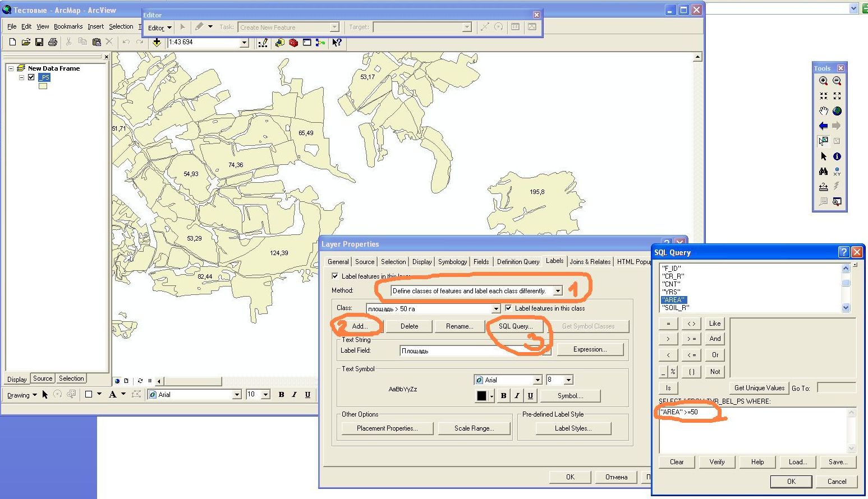Launch ArcCatalog from the standard toolbar

[279, 42]
